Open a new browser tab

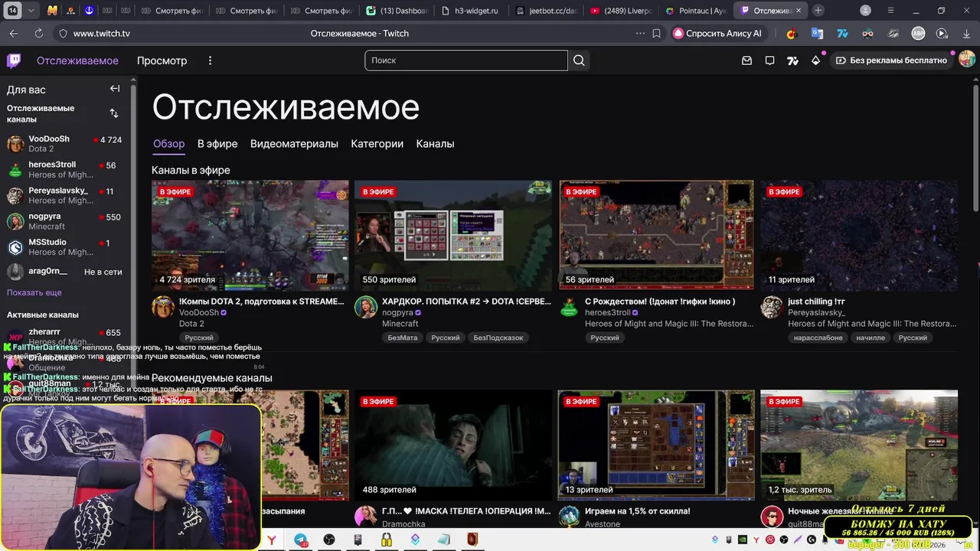[818, 11]
